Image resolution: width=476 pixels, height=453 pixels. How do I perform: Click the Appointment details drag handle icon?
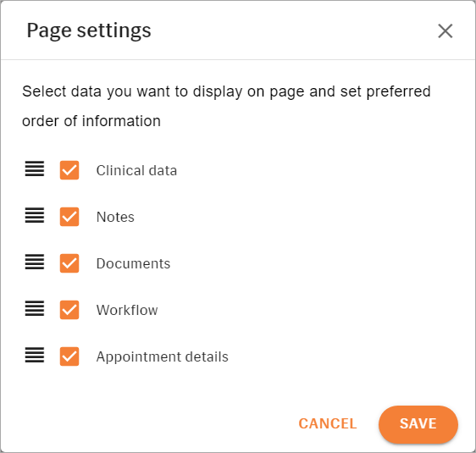[x=35, y=356]
